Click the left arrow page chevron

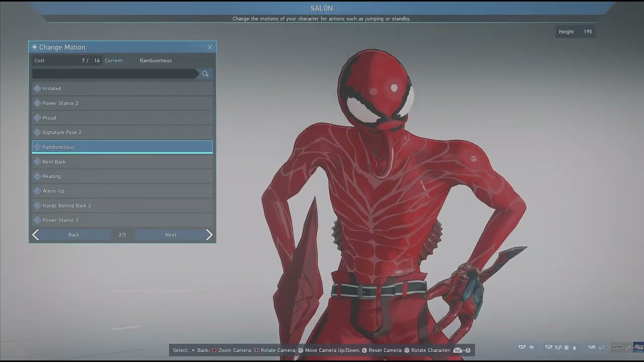click(x=35, y=235)
